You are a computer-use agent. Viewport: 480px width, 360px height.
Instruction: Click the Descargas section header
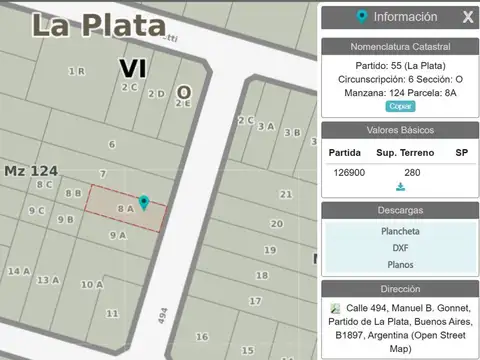(400, 210)
